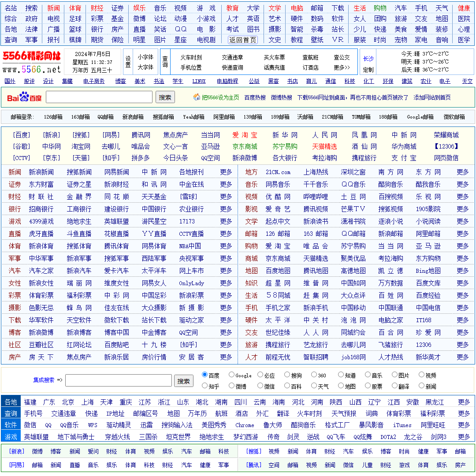Switch to 小字体 font size
Screen dimensions: 476x476
(x=145, y=57)
